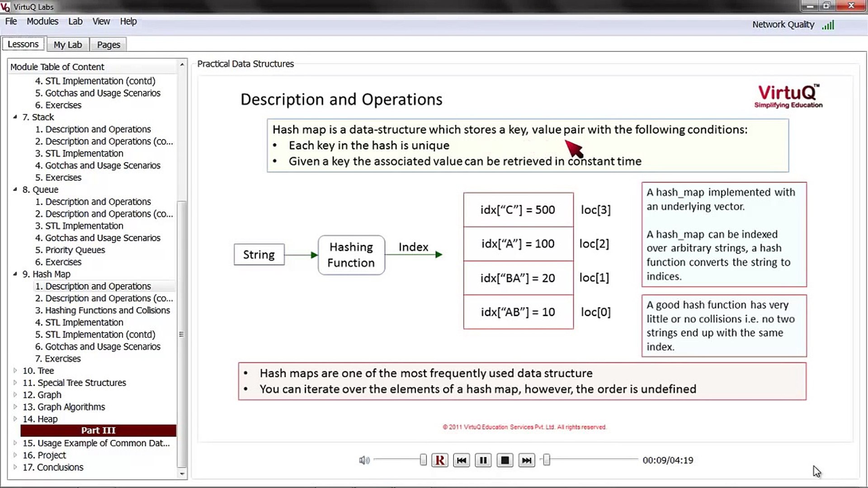The width and height of the screenshot is (868, 488).
Task: Open the 16. Project lesson
Action: pos(45,455)
